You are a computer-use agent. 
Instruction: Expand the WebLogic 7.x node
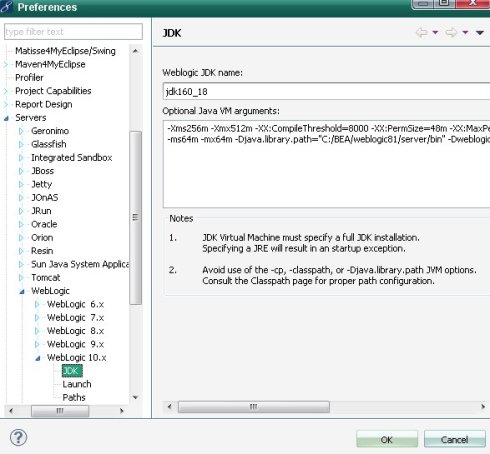click(37, 318)
